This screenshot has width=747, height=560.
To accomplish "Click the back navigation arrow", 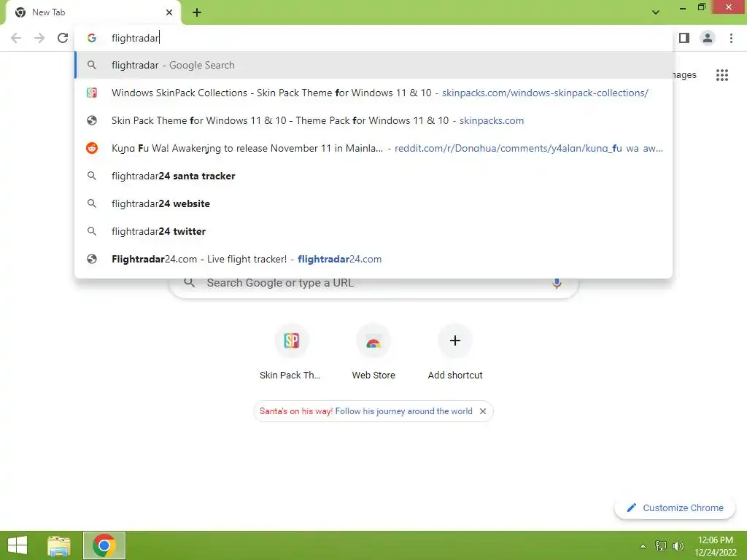I will coord(16,38).
